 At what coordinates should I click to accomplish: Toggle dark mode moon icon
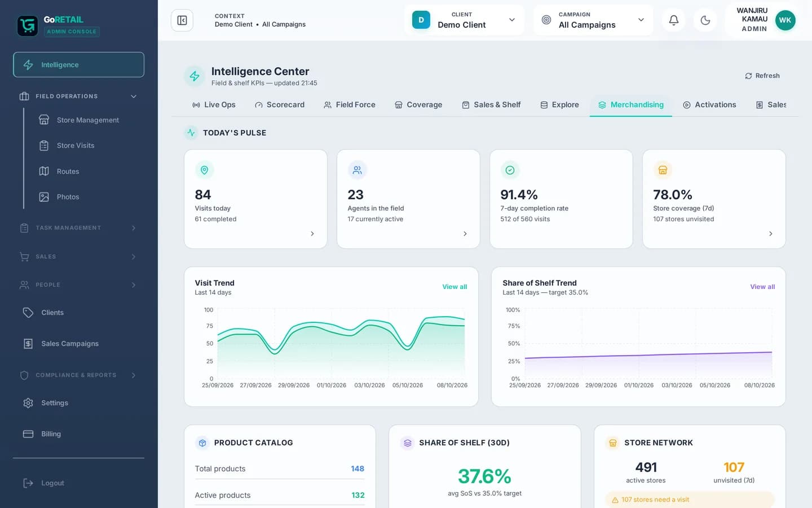tap(705, 20)
